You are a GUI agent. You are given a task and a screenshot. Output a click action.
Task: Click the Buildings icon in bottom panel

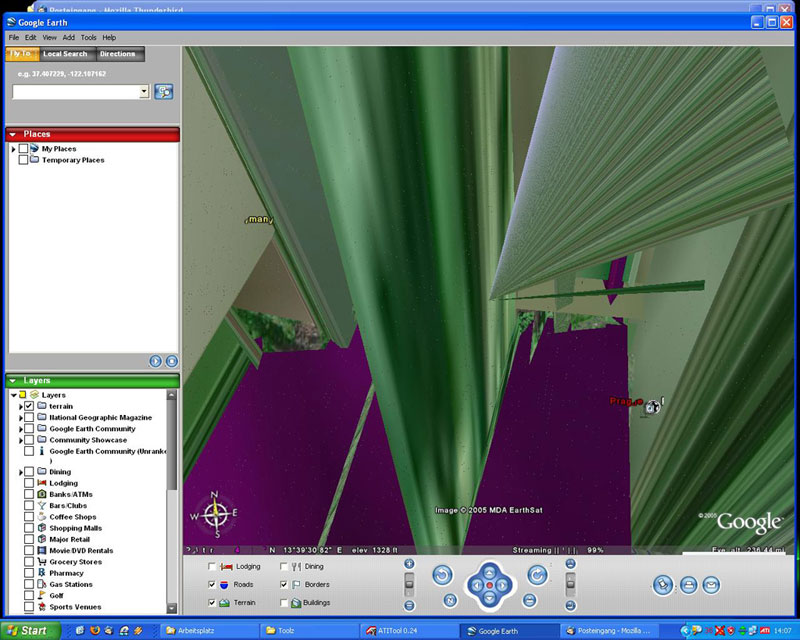point(296,603)
